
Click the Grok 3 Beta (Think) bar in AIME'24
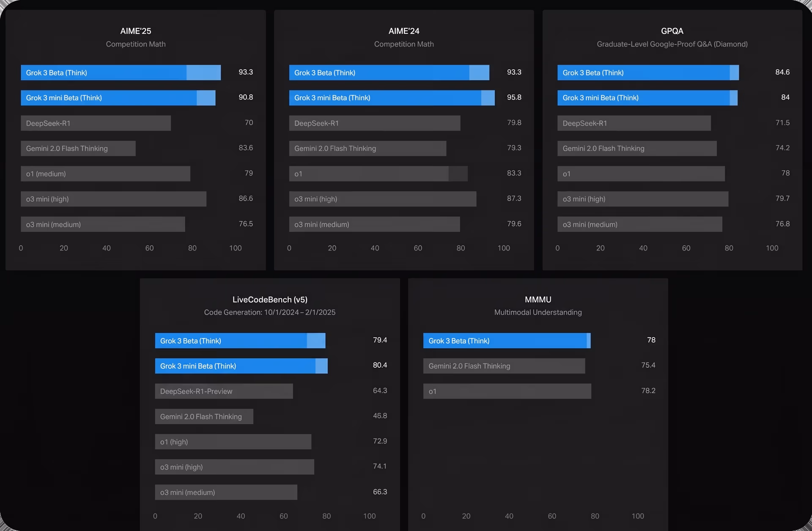pyautogui.click(x=389, y=72)
